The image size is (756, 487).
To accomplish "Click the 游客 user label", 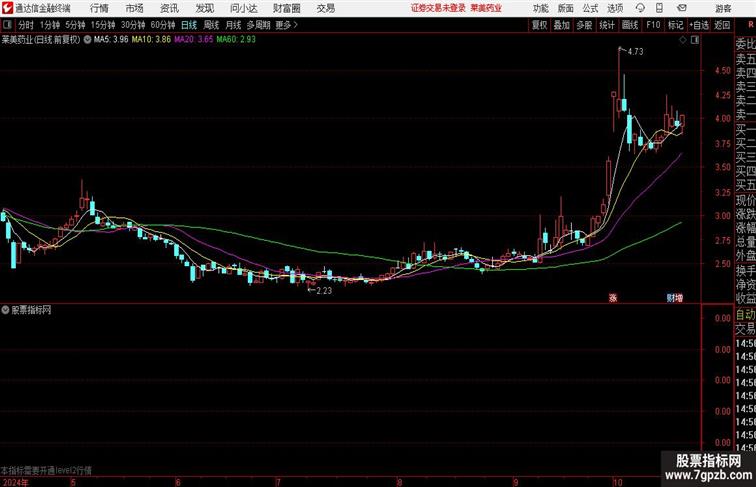I will 723,8.
